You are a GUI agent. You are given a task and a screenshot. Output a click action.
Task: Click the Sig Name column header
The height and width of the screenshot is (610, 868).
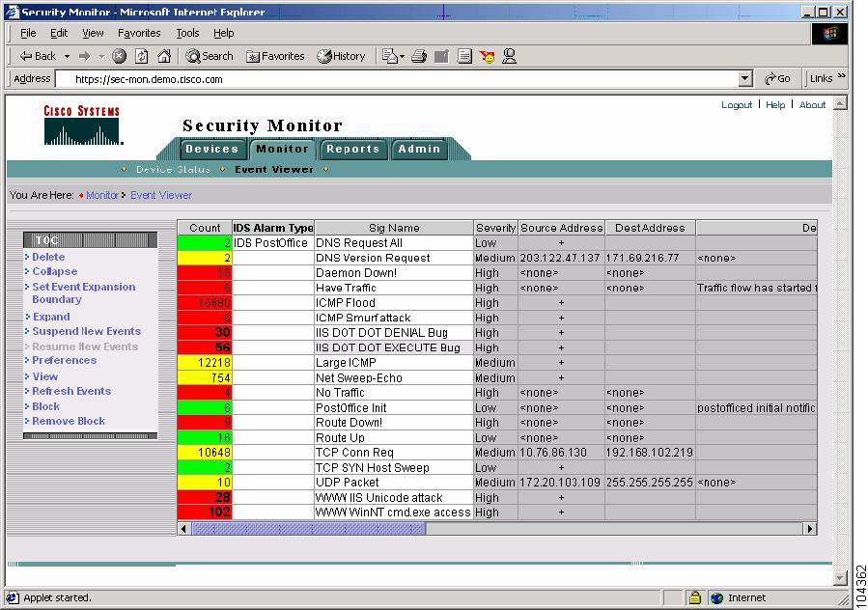(x=394, y=228)
